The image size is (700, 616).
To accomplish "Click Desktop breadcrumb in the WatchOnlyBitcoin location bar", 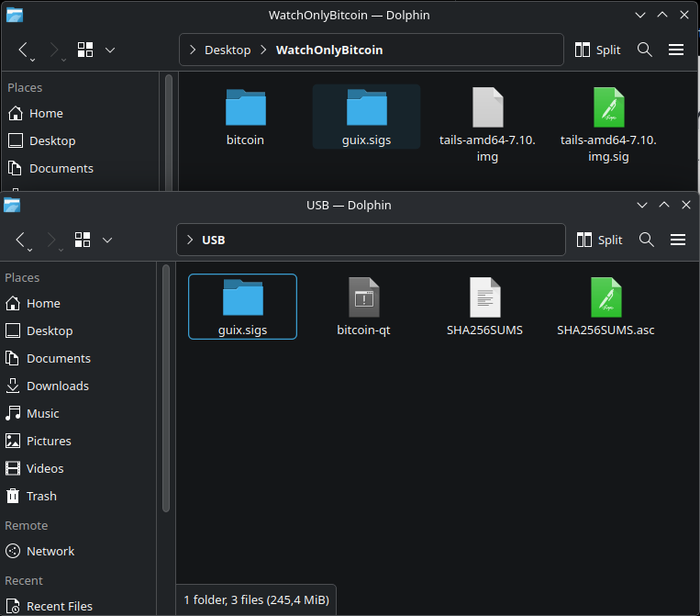I will coord(228,50).
